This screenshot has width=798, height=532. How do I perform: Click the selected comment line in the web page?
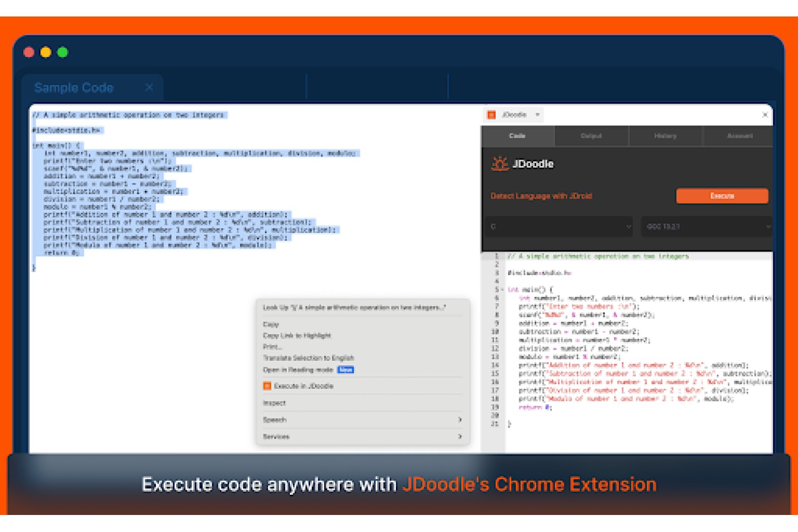(129, 115)
